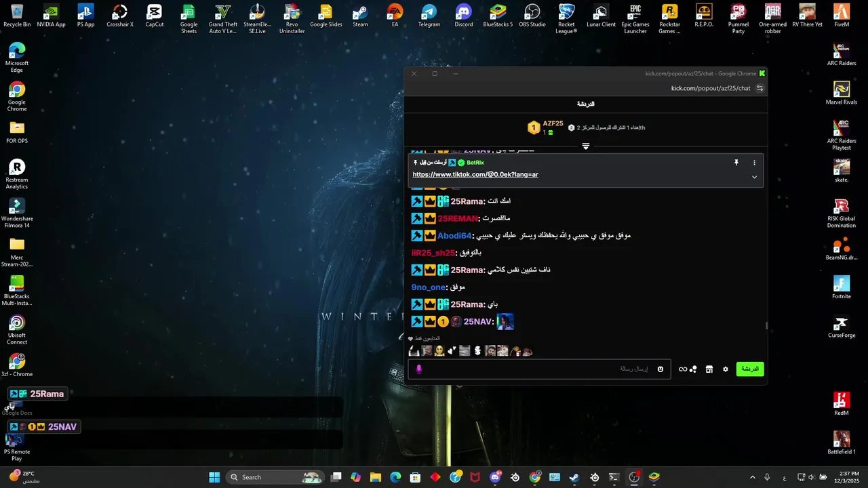The height and width of the screenshot is (488, 868).
Task: Click the chat scrollbar thumb
Action: click(766, 325)
